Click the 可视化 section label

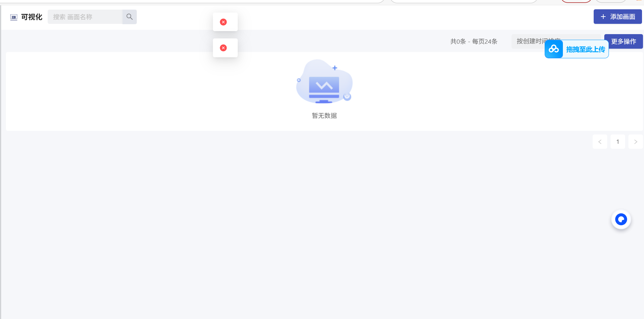coord(31,17)
